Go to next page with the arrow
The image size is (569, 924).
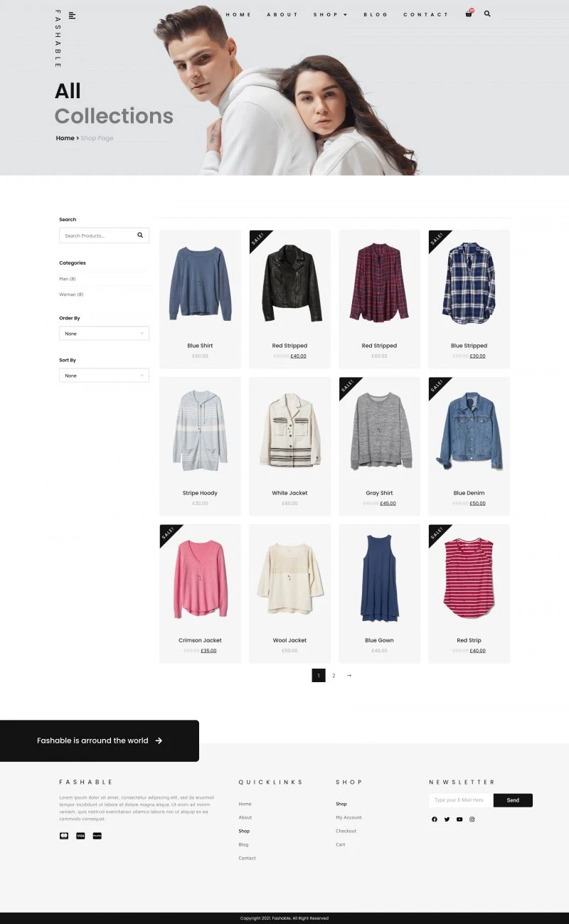click(349, 675)
